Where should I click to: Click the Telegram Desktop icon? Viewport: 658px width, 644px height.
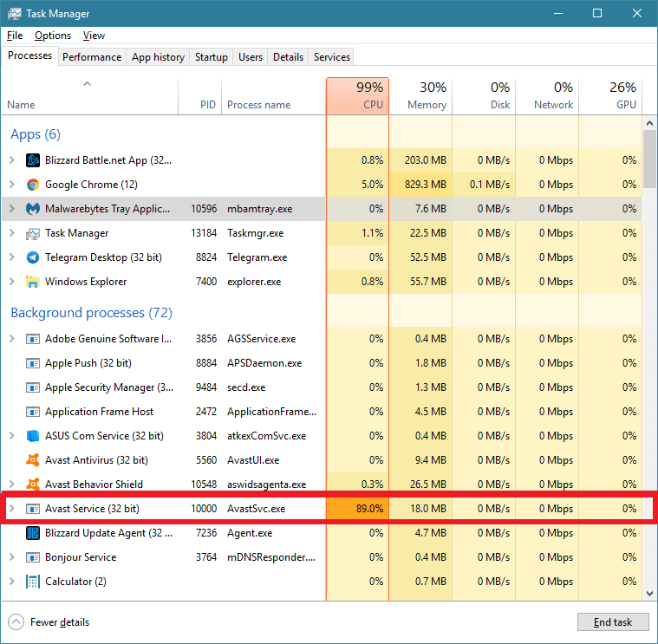33,257
